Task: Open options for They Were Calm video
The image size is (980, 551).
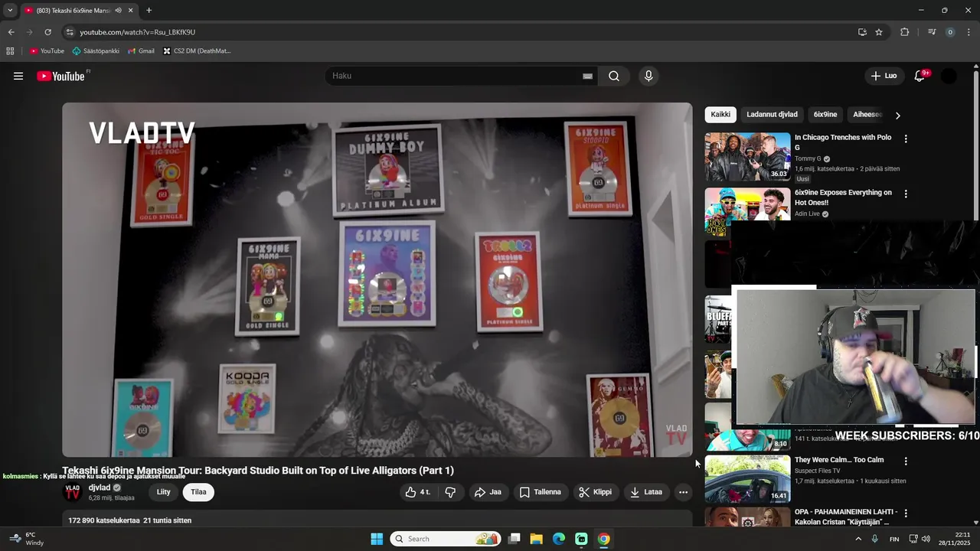Action: (906, 461)
